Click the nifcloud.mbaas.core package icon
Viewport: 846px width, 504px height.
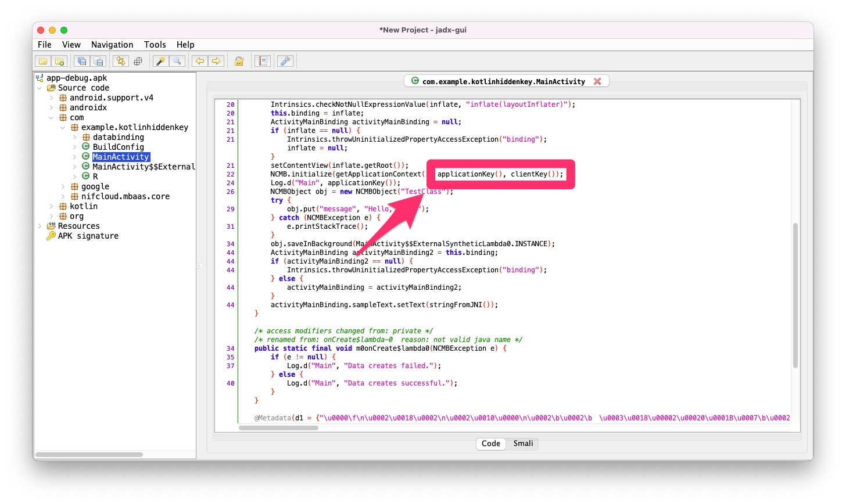click(74, 197)
